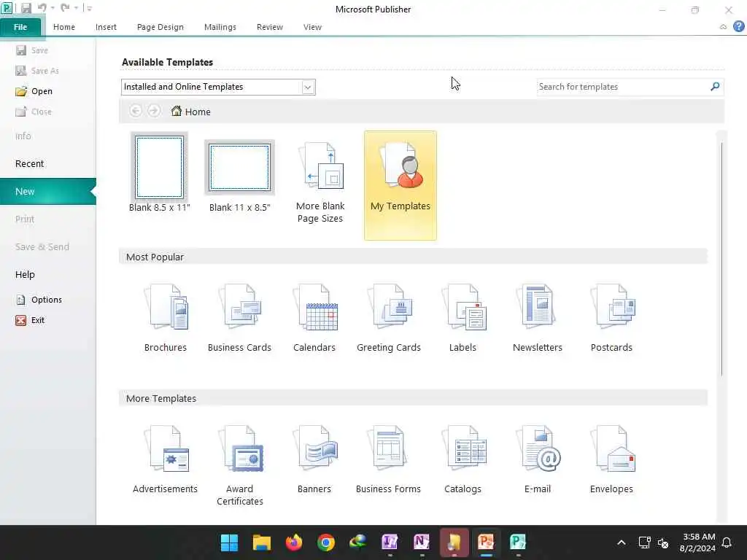Click the Undo icon in quick access toolbar
The width and height of the screenshot is (747, 560).
point(42,8)
